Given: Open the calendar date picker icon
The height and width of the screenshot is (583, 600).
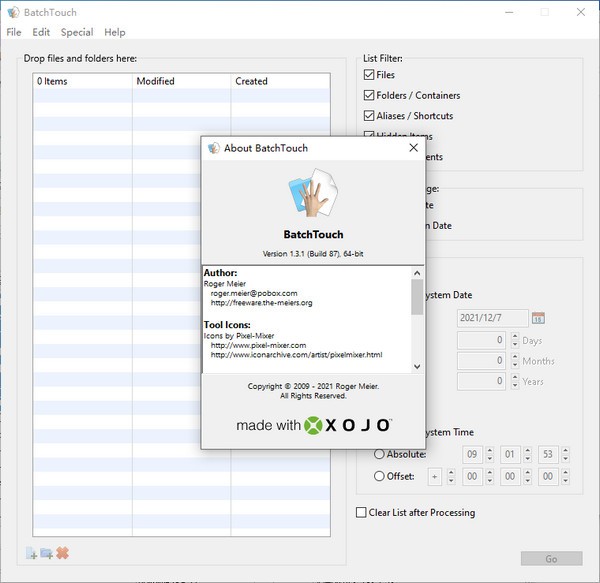Looking at the screenshot, I should [x=538, y=318].
